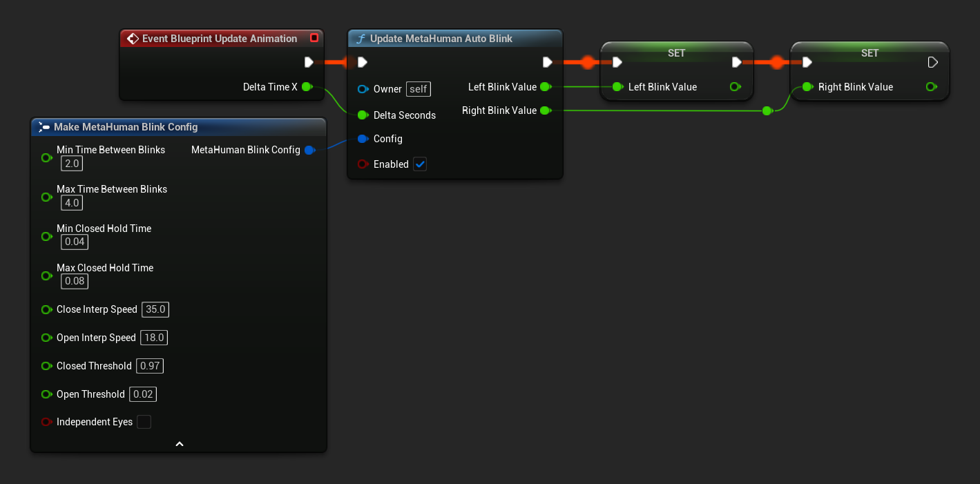Click Right Blink Value output pin on SET node
Viewport: 980px width, 484px height.
pyautogui.click(x=932, y=87)
